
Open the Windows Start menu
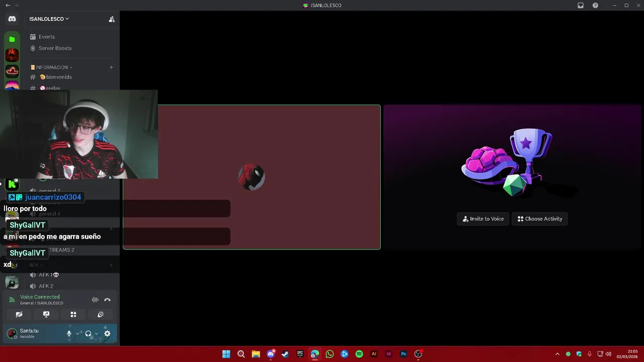[226, 354]
